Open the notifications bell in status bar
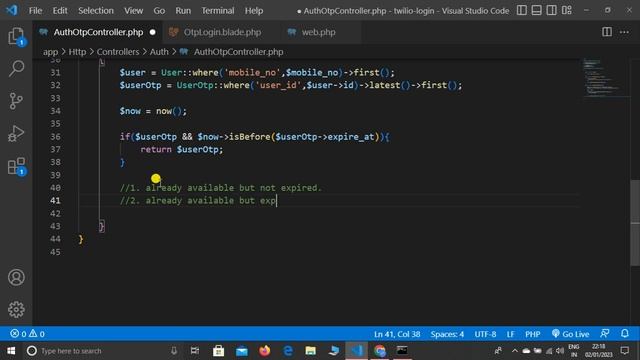Viewport: 640px width, 360px height. [625, 333]
